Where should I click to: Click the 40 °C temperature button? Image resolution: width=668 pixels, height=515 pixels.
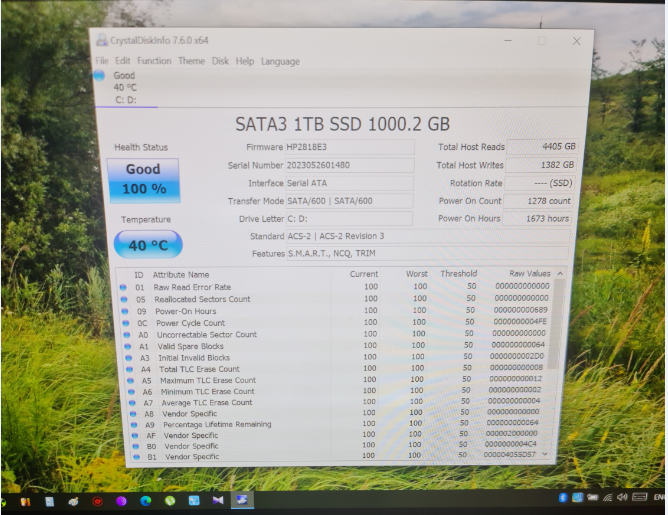[148, 245]
